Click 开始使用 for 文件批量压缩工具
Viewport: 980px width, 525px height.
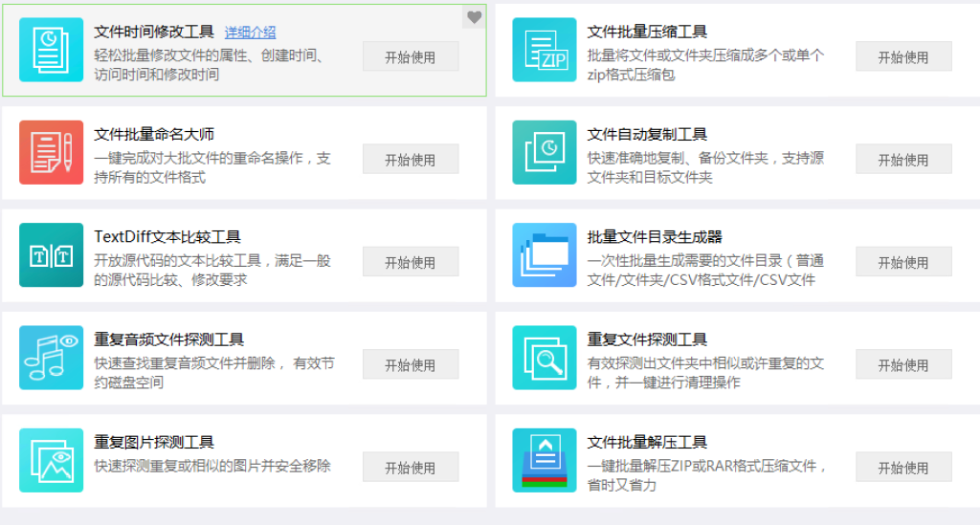[903, 56]
